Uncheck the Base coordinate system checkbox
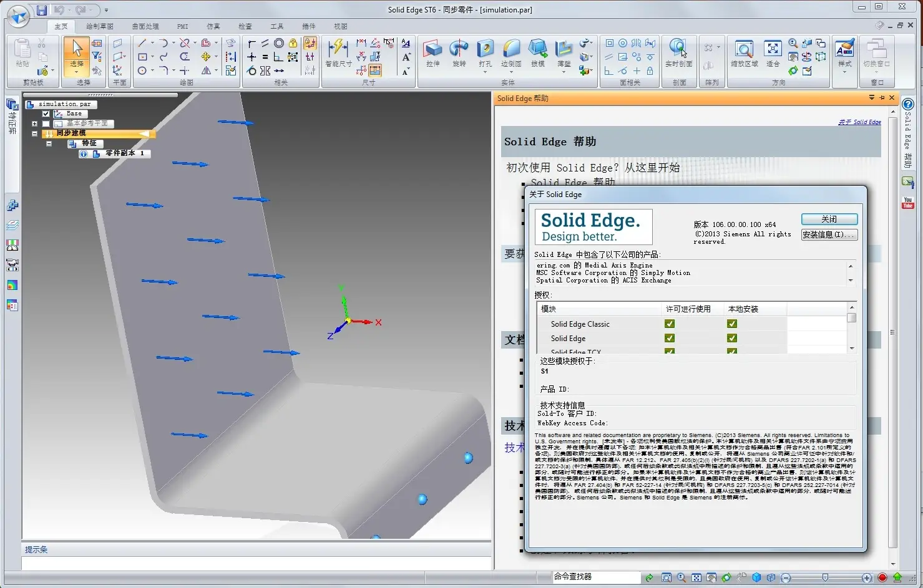This screenshot has height=588, width=923. pyautogui.click(x=46, y=114)
